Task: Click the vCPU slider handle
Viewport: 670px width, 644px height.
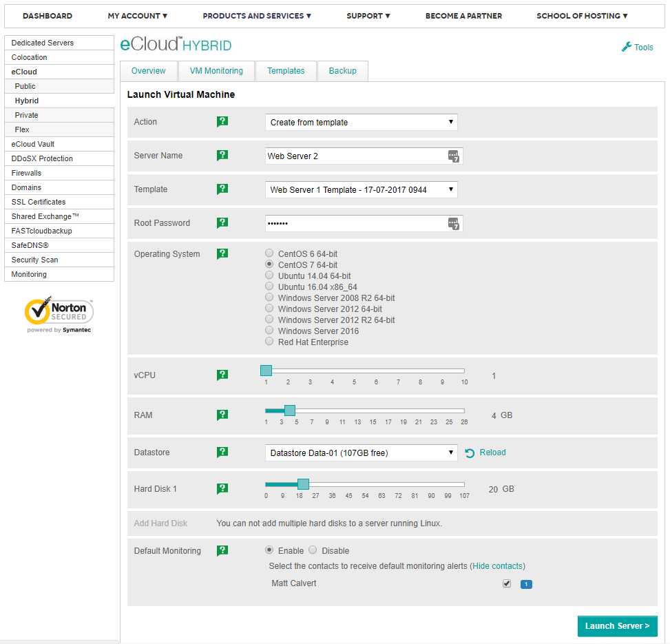Action: click(266, 371)
